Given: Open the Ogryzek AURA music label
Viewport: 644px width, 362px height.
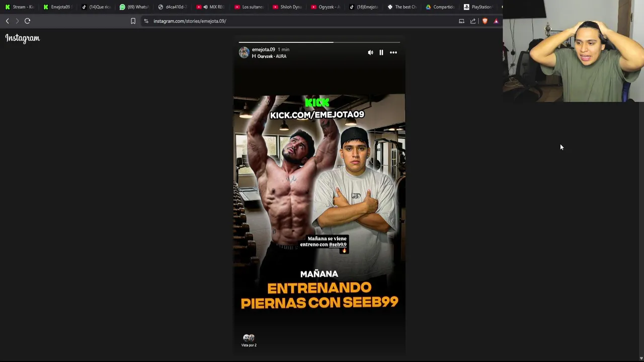Looking at the screenshot, I should 269,56.
